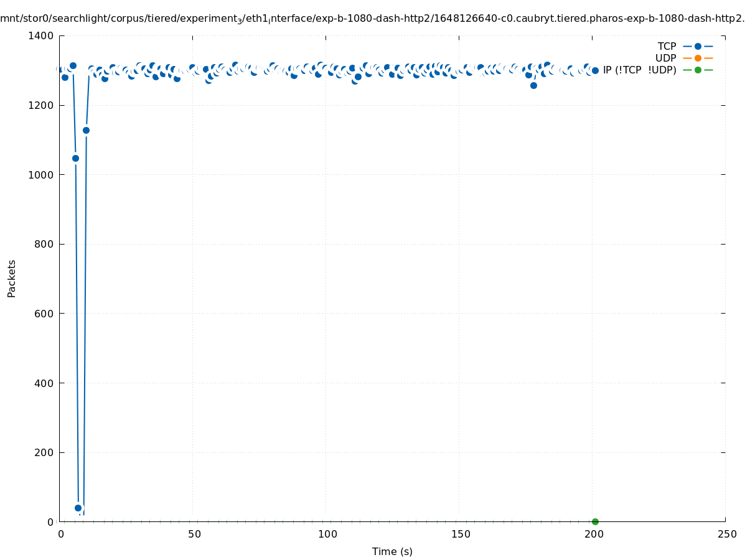Viewport: 745px width, 560px height.
Task: Click the 50 tick label on x-axis
Action: (194, 534)
